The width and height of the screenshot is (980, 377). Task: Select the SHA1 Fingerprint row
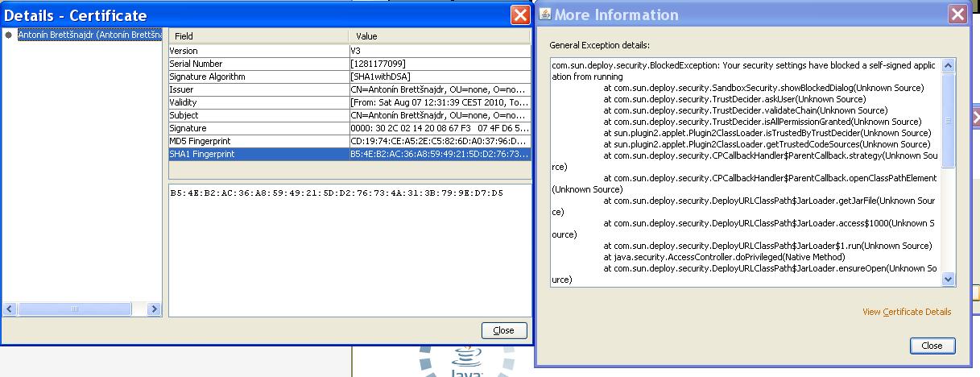pos(349,154)
